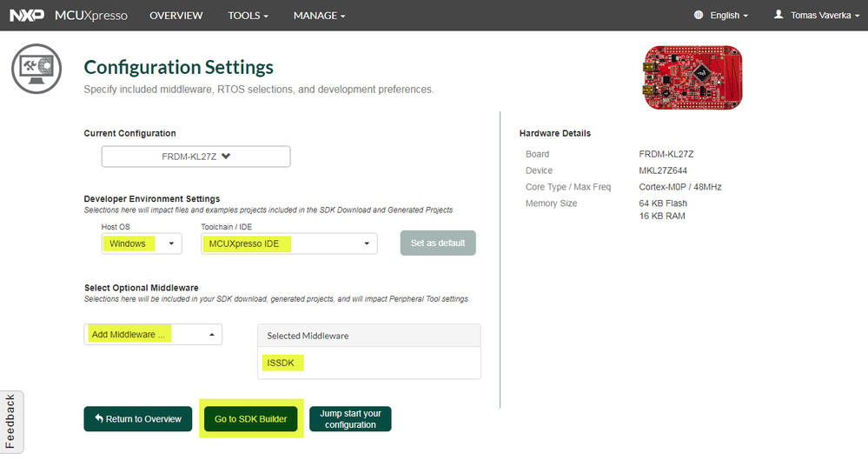Screen dimensions: 868x460
Task: Click the globe language icon
Action: 699,15
